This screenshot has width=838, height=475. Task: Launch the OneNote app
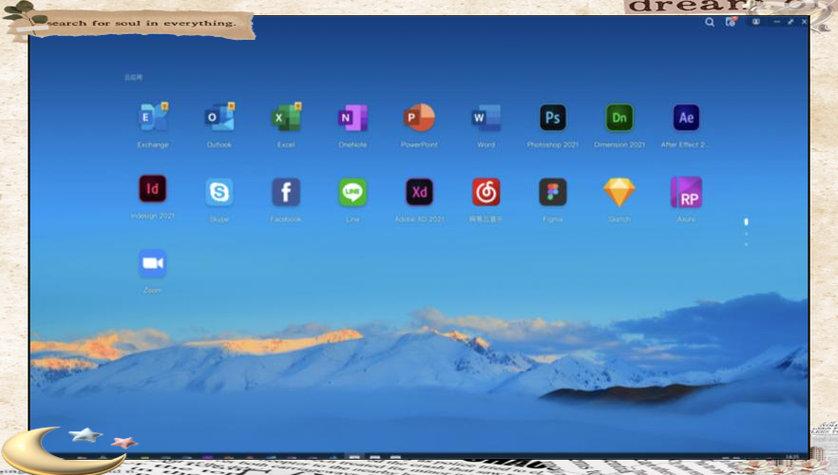[x=353, y=118]
